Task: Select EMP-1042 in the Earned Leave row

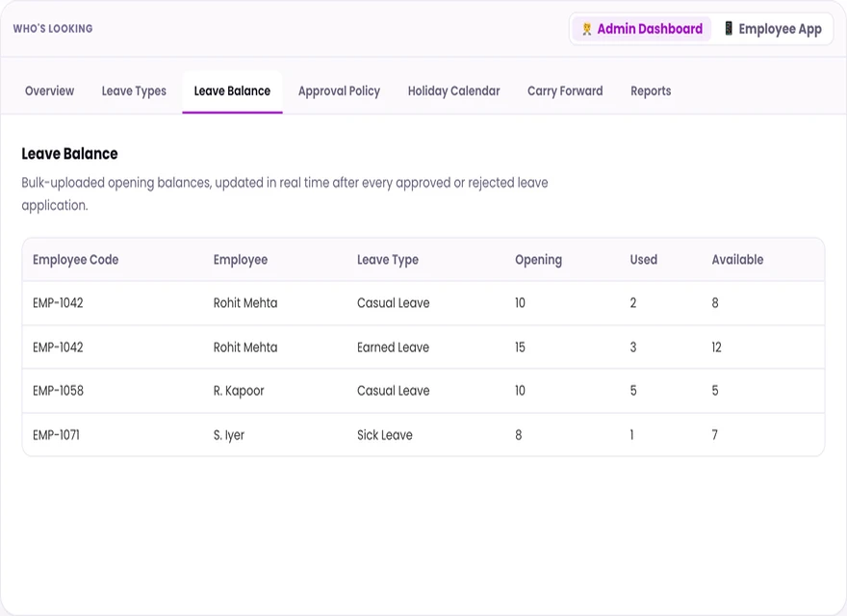Action: (x=58, y=346)
